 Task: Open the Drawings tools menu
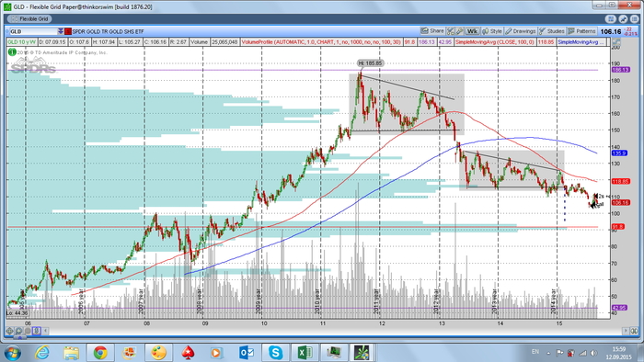pos(521,31)
